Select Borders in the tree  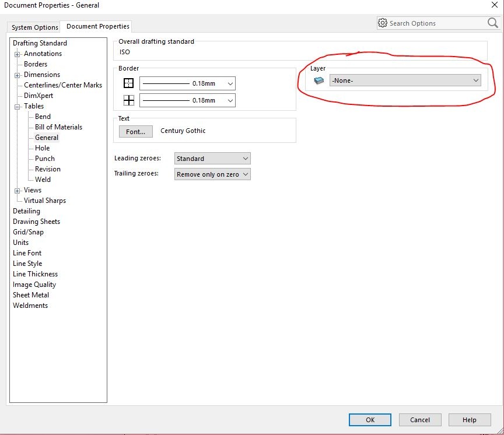[x=36, y=64]
